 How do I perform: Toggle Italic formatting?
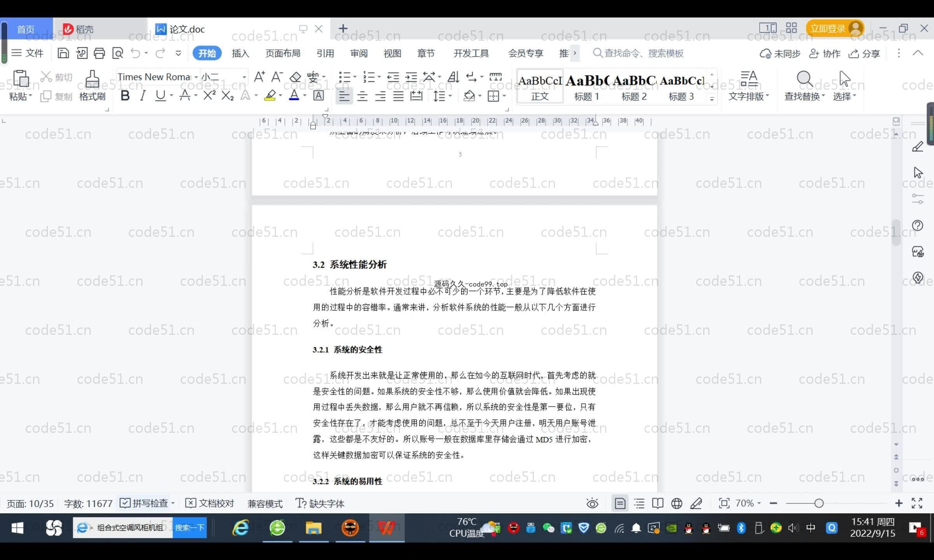pos(143,95)
